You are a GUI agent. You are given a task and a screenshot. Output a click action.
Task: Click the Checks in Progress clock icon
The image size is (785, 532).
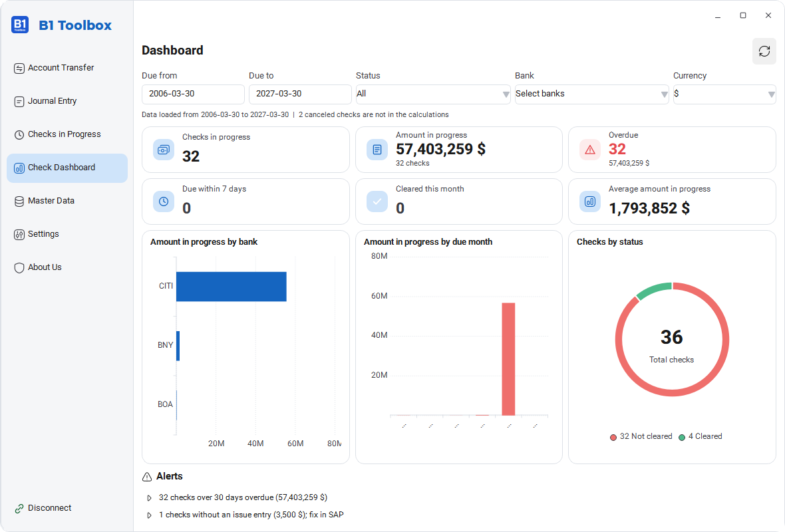(x=19, y=134)
